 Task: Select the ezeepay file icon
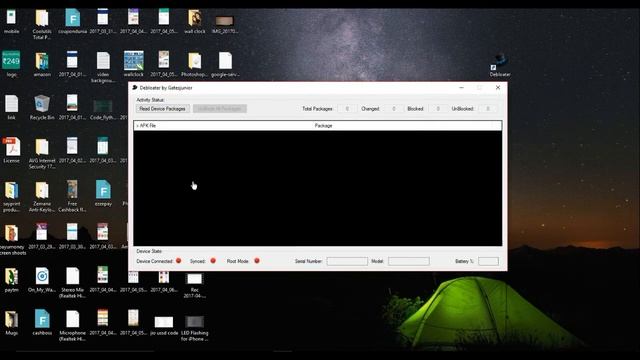[x=103, y=193]
